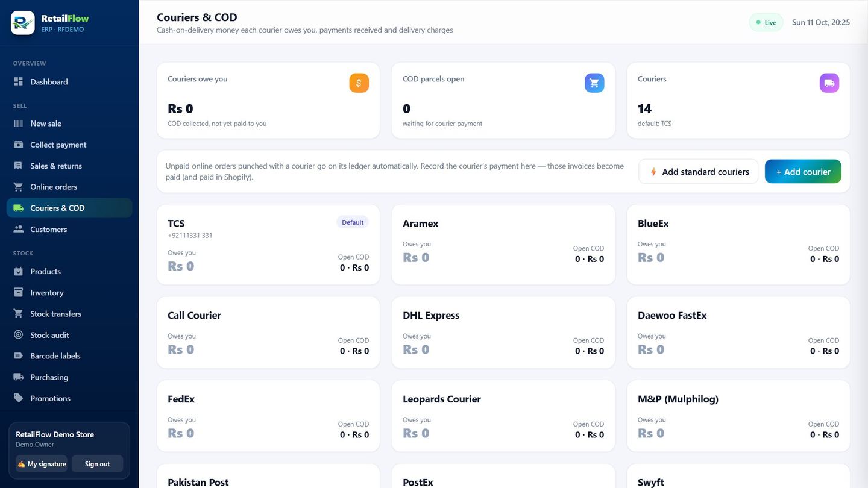Click the TCS phone number +92111331 331

click(190, 236)
